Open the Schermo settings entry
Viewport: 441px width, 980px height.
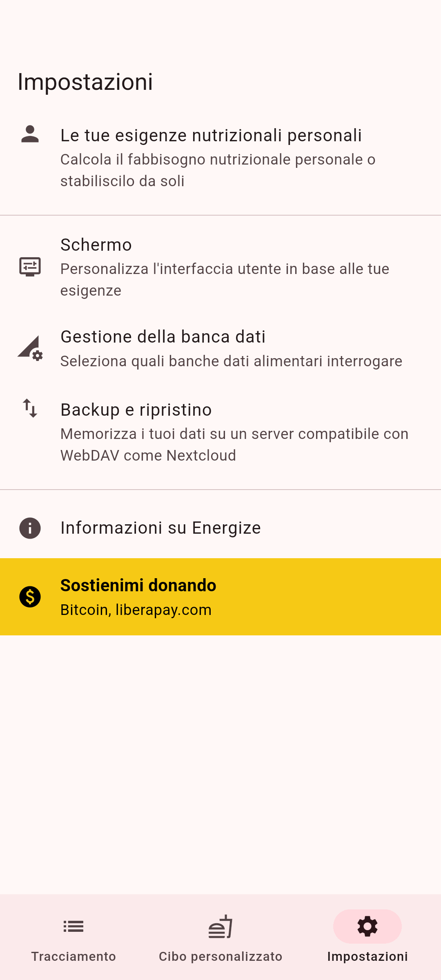point(96,245)
